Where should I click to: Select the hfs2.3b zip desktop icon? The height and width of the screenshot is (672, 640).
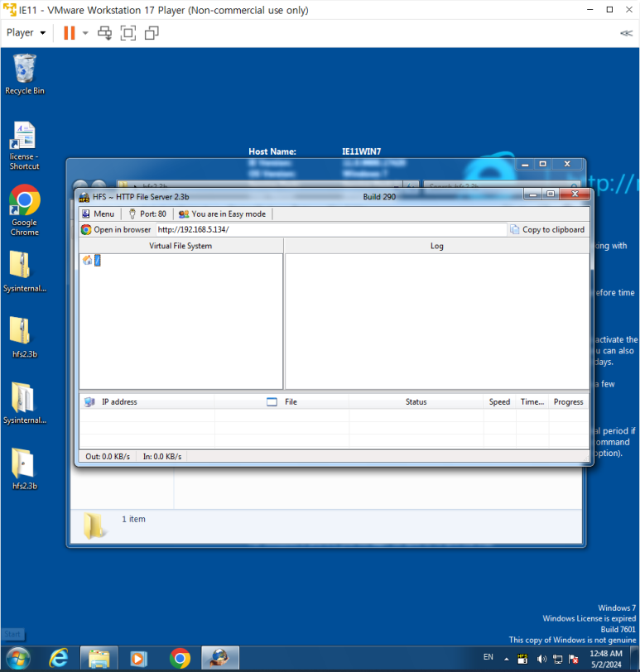point(25,338)
